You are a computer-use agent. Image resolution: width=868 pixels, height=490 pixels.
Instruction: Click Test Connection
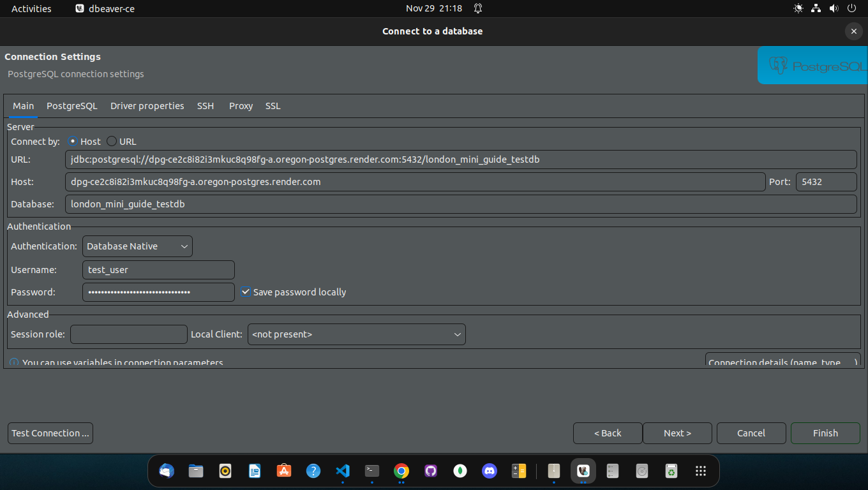point(50,433)
